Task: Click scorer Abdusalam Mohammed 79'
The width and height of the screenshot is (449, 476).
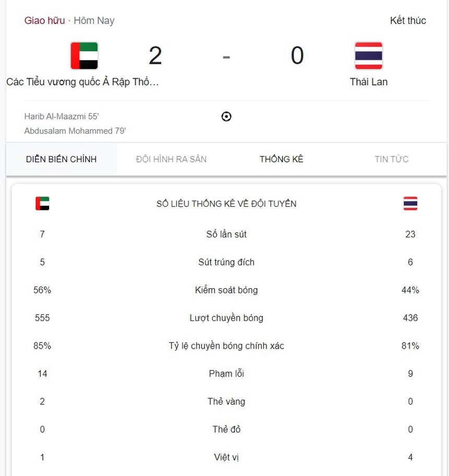Action: [x=75, y=131]
